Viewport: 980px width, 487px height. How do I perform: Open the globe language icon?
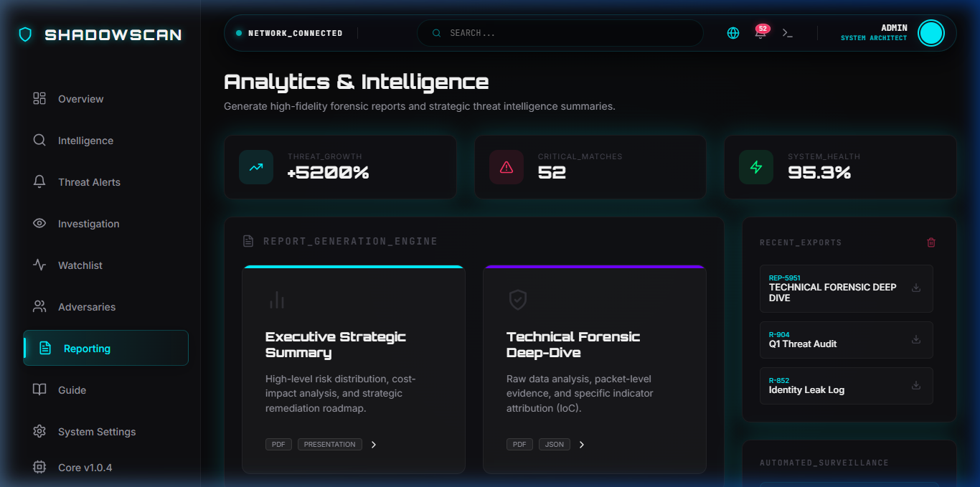coord(733,33)
